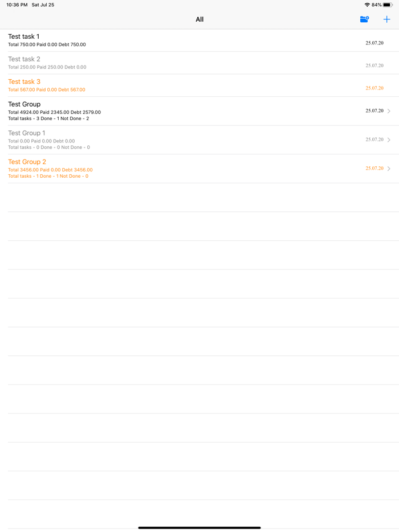Screen dimensions: 399x532
Task: Open the Test Group row title
Action: click(x=24, y=104)
